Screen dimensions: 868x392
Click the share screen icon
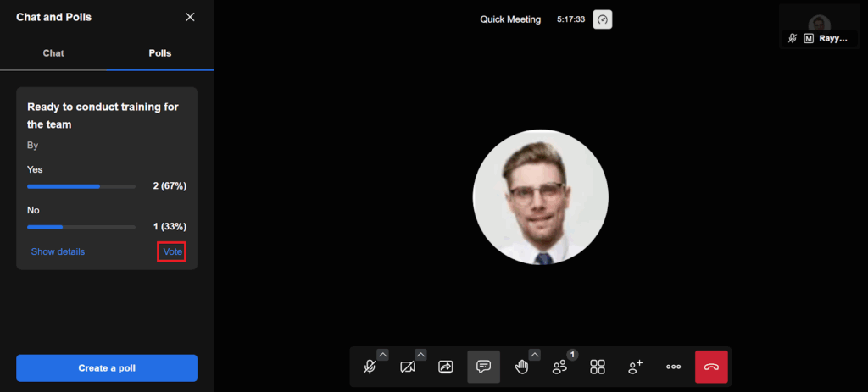pos(446,367)
